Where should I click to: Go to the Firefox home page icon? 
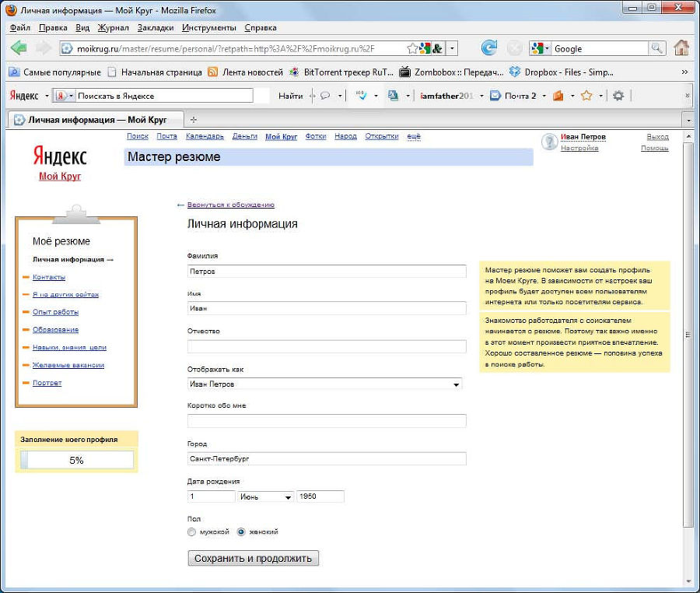[681, 48]
